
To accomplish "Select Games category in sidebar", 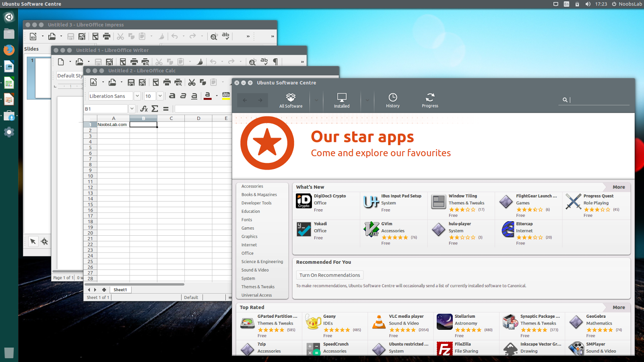I will (x=248, y=228).
